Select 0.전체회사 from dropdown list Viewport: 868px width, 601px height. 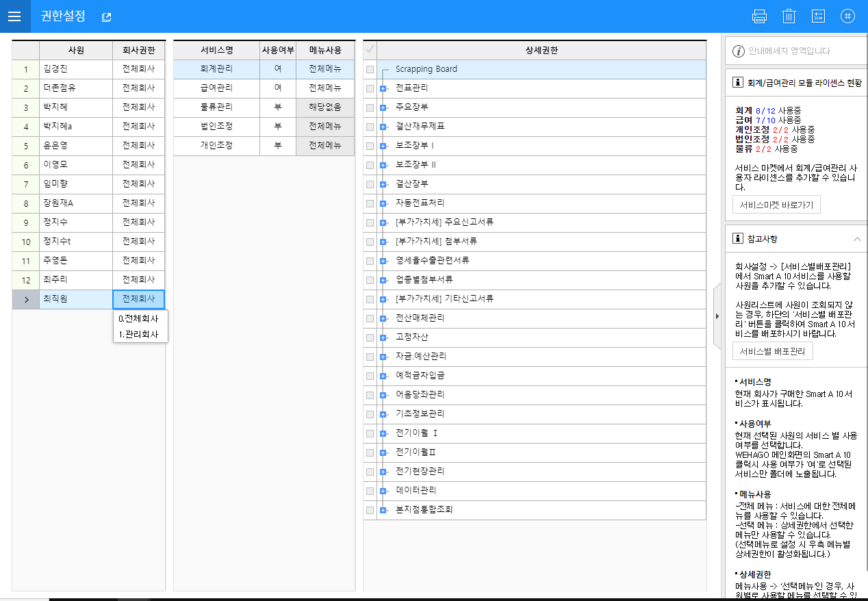click(x=140, y=319)
